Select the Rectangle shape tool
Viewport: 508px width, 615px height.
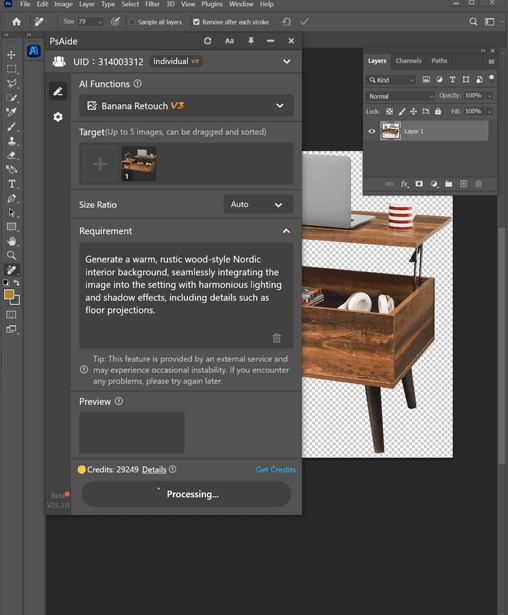[x=11, y=227]
